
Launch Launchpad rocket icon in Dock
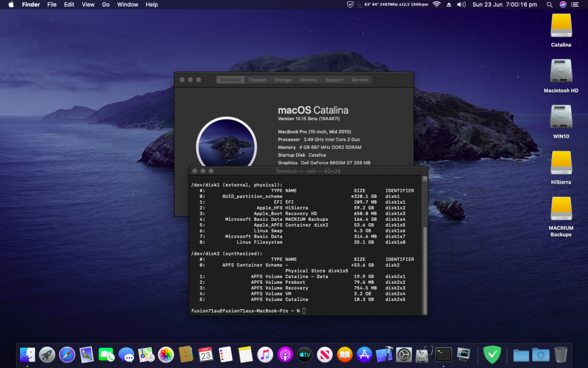pyautogui.click(x=47, y=354)
